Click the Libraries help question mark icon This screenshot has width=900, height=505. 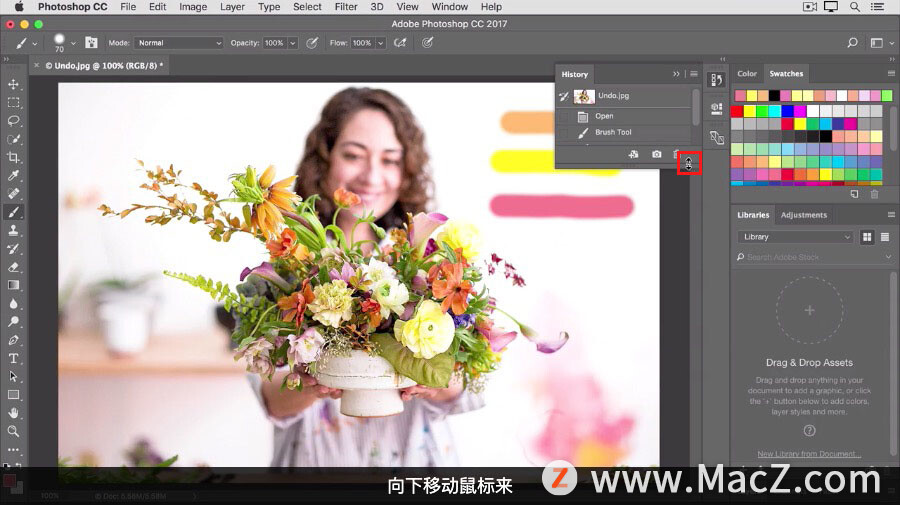pos(809,430)
